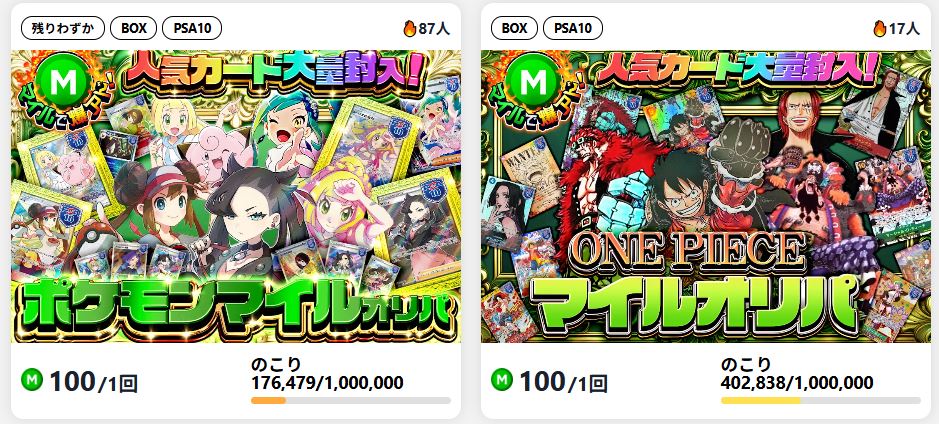This screenshot has width=939, height=424.
Task: Click the 100/1回 price on the Pokemon card
Action: [93, 381]
